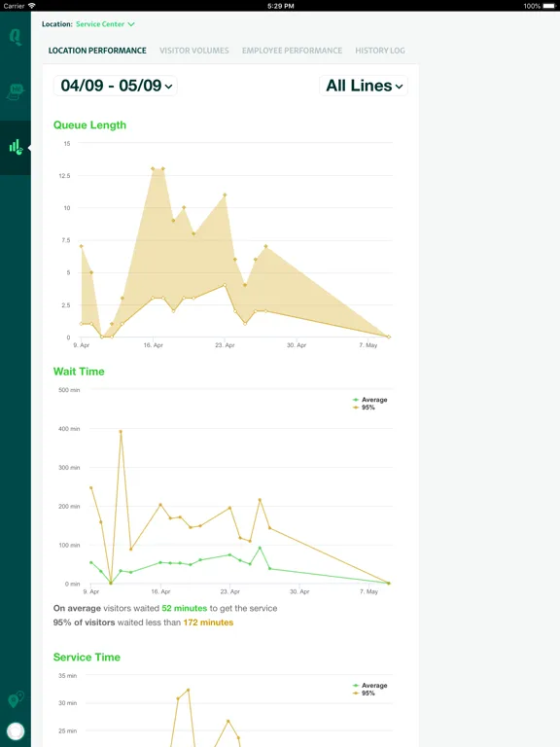
Task: Tap the Qminder logo icon in sidebar
Action: point(16,37)
